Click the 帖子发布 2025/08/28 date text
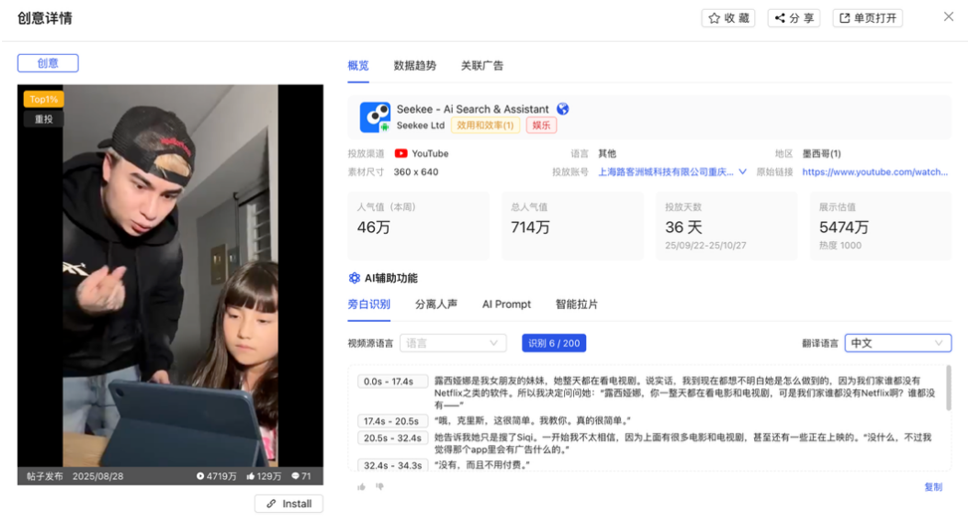The height and width of the screenshot is (521, 978). click(x=75, y=476)
